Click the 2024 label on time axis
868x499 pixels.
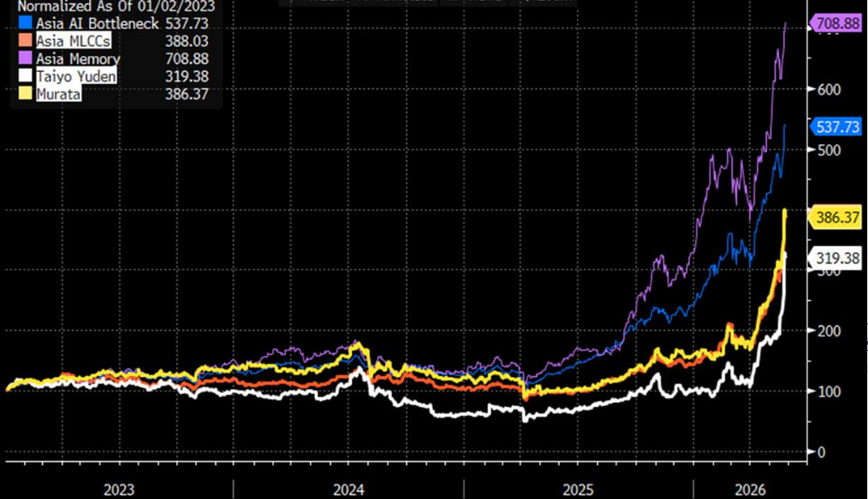348,490
